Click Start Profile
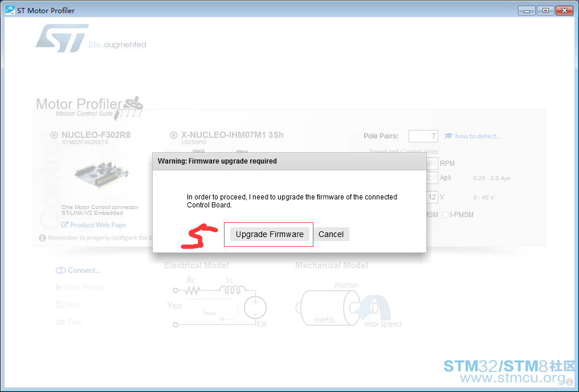 click(79, 287)
